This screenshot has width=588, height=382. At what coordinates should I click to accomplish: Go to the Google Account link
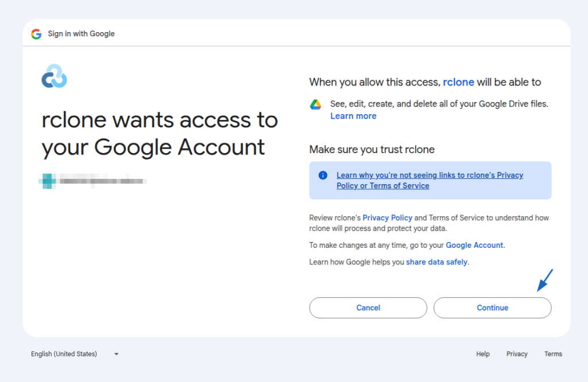pos(474,245)
